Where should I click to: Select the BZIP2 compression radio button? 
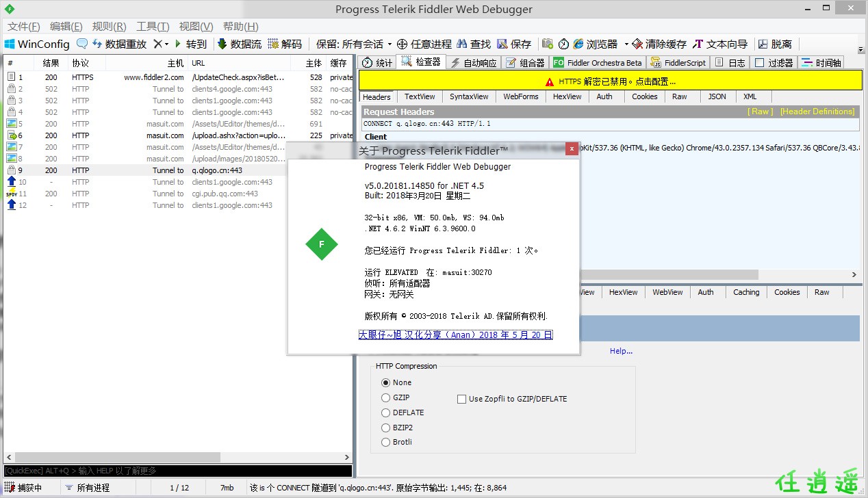coord(386,428)
